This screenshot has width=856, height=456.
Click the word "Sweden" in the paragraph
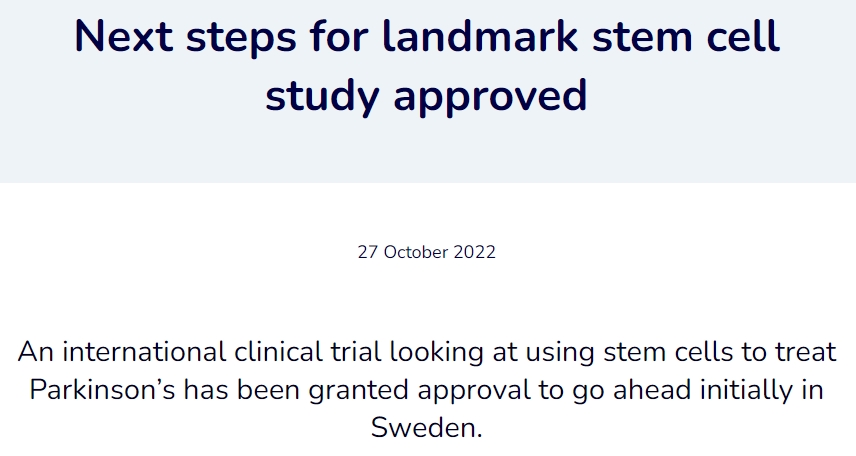[x=427, y=427]
